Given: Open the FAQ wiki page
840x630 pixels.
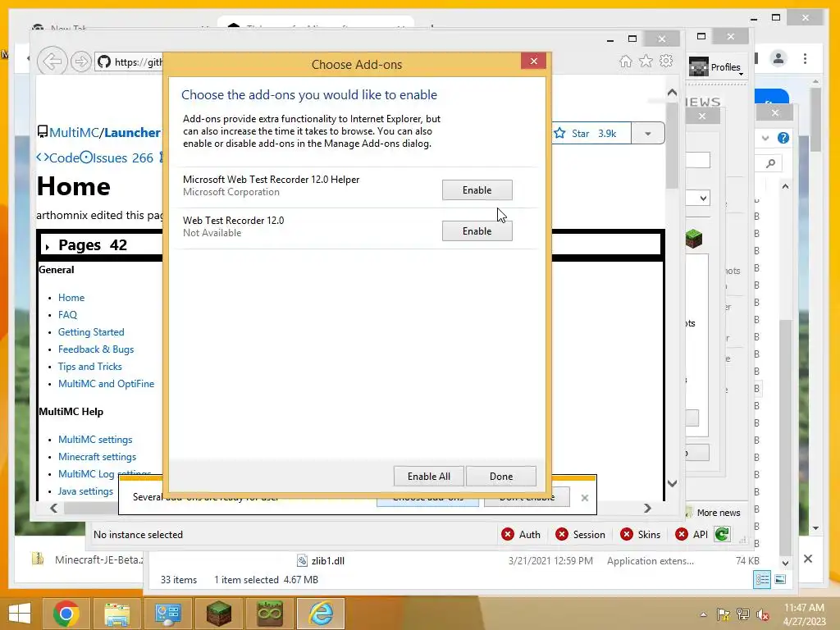Looking at the screenshot, I should [x=67, y=314].
